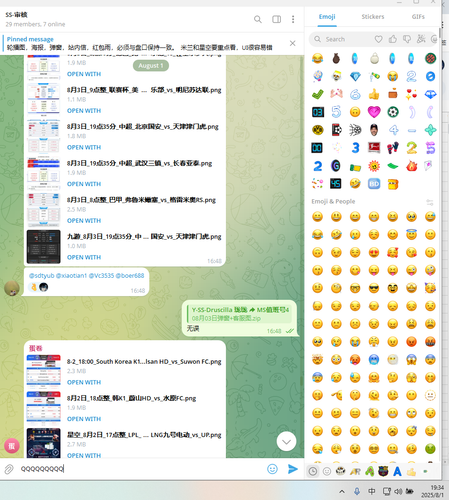Open thumbnail of South Korea K1 image
449x500 pixels.
click(x=44, y=372)
